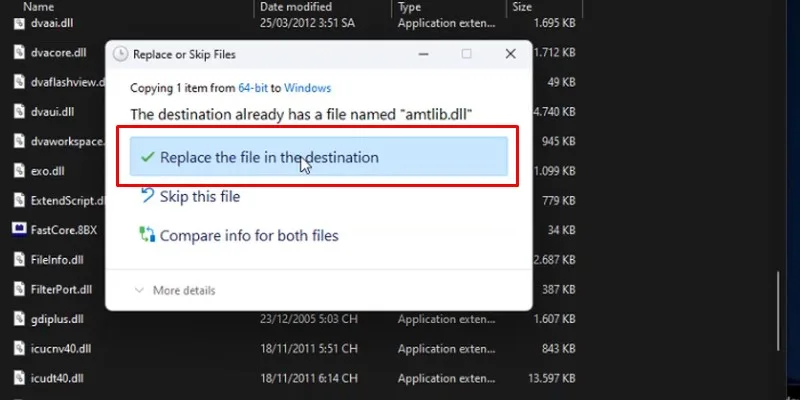Sort files by Date modified column
The image size is (800, 400).
(295, 7)
